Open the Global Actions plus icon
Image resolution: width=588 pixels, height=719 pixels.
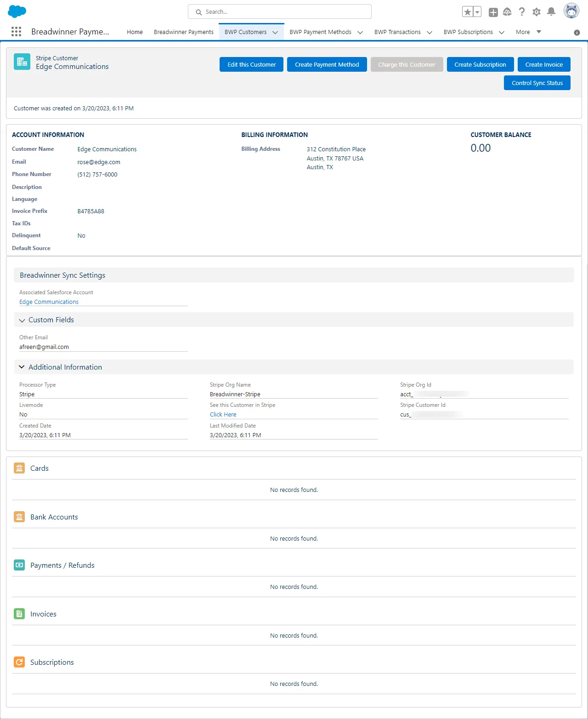tap(493, 12)
